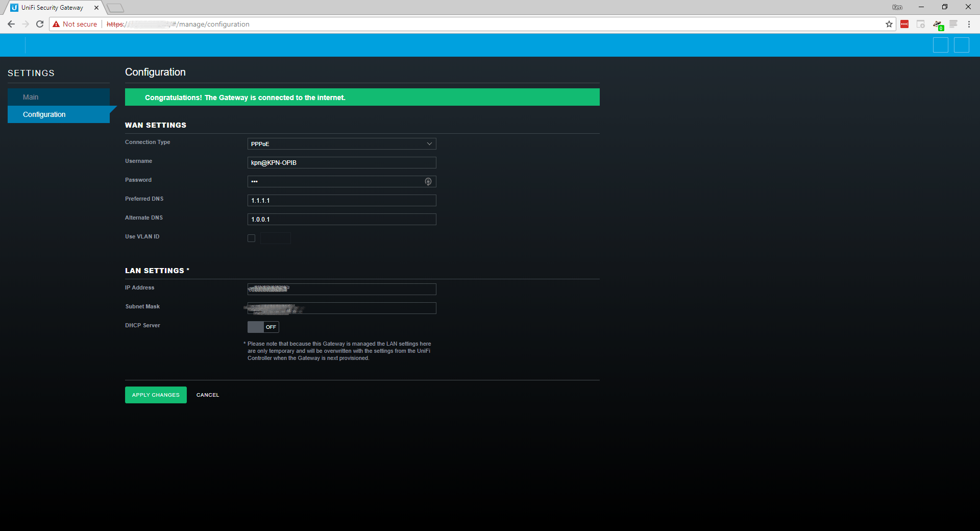Reload the gateway configuration page
Viewport: 980px width, 531px height.
40,24
